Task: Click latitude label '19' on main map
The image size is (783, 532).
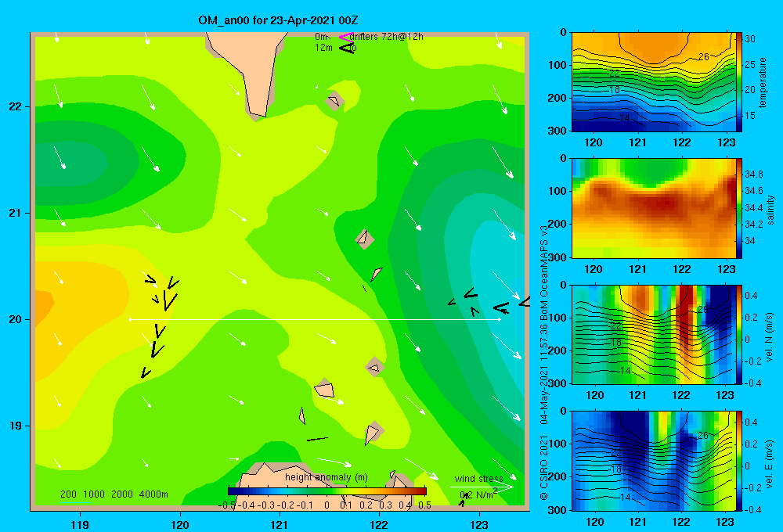Action: 15,426
